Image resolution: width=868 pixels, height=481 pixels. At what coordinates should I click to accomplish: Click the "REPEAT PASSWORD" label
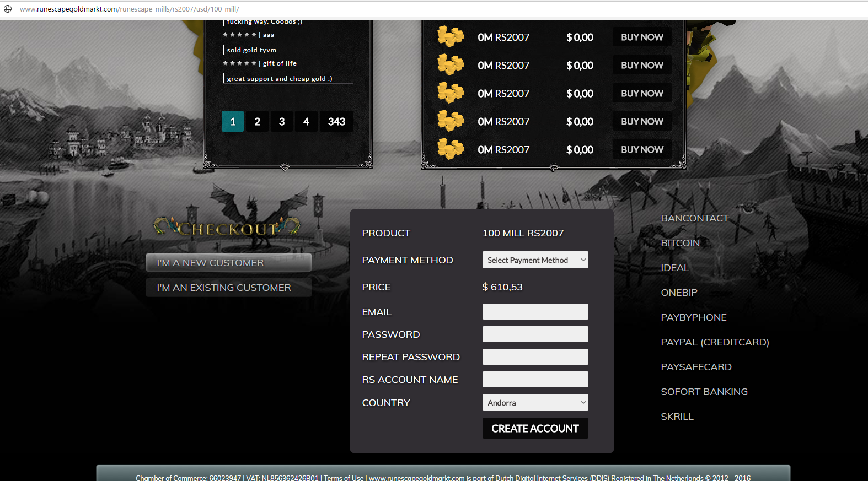coord(411,357)
